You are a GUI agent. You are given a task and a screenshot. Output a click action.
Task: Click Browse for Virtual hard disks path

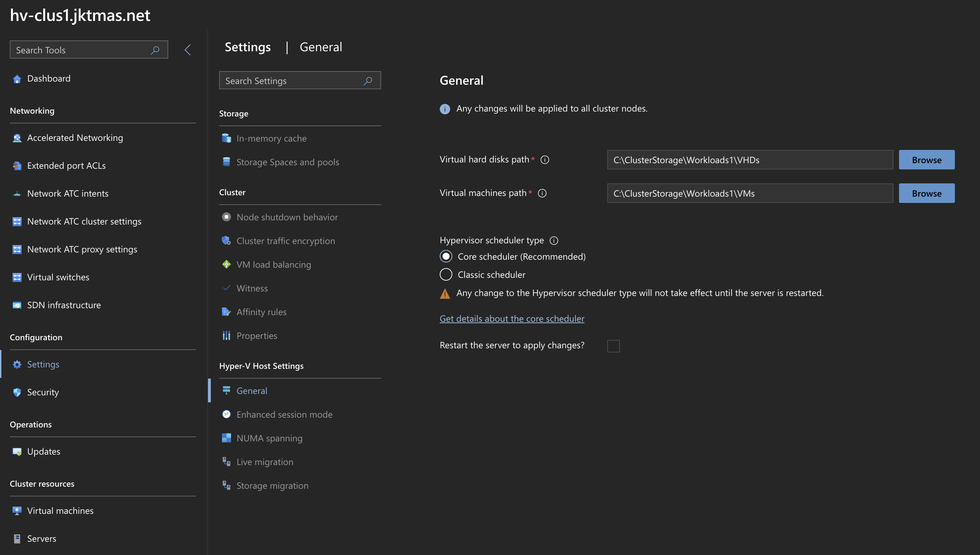point(926,160)
